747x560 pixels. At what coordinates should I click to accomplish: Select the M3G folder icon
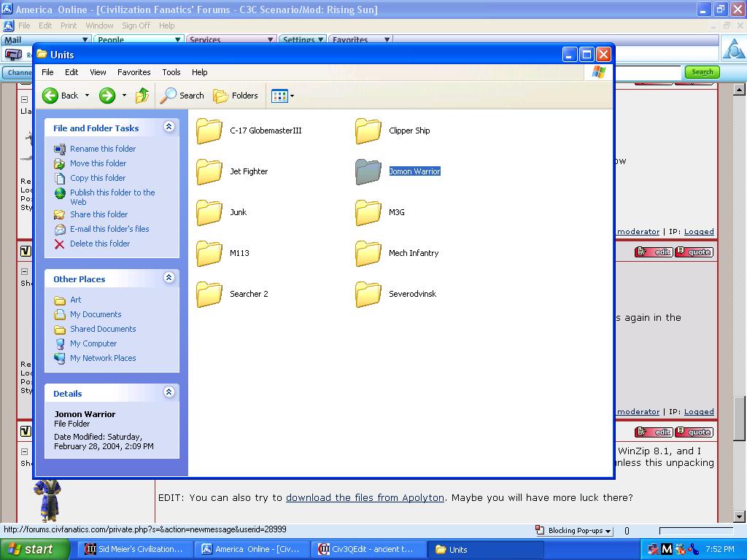[x=368, y=213]
